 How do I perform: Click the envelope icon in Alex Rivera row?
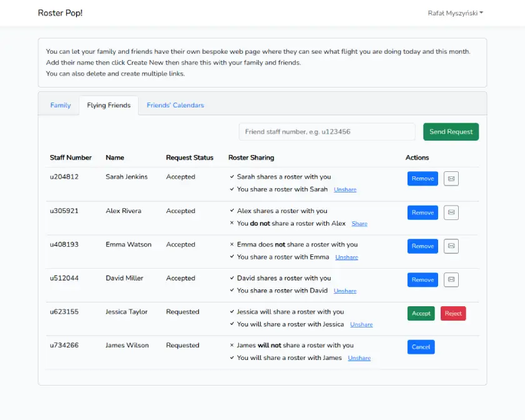[451, 212]
